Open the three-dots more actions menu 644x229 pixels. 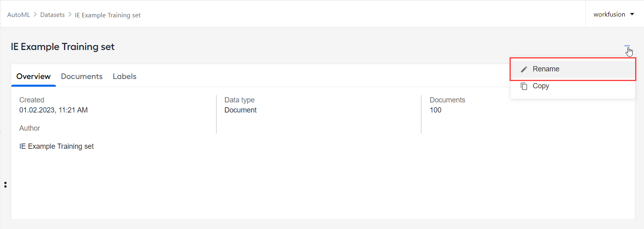coord(627,46)
